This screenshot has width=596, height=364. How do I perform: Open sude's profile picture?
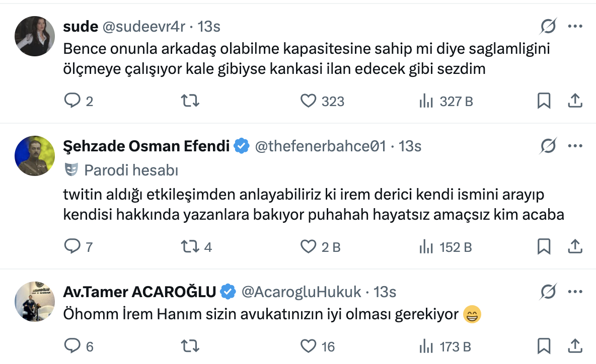34,36
